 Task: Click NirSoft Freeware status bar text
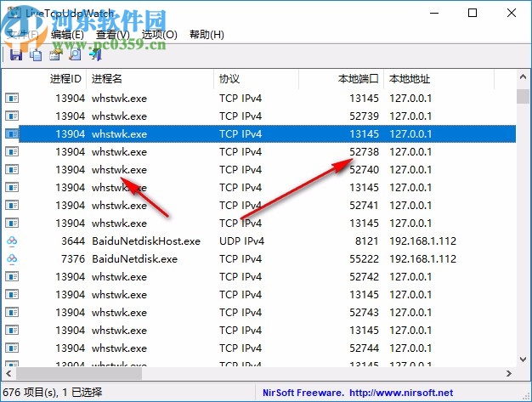[303, 393]
